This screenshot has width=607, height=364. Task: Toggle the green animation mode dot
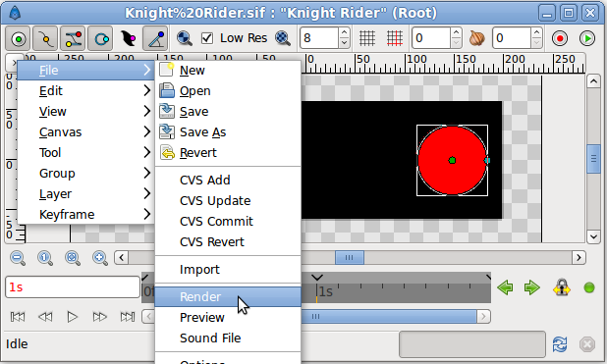pos(589,287)
